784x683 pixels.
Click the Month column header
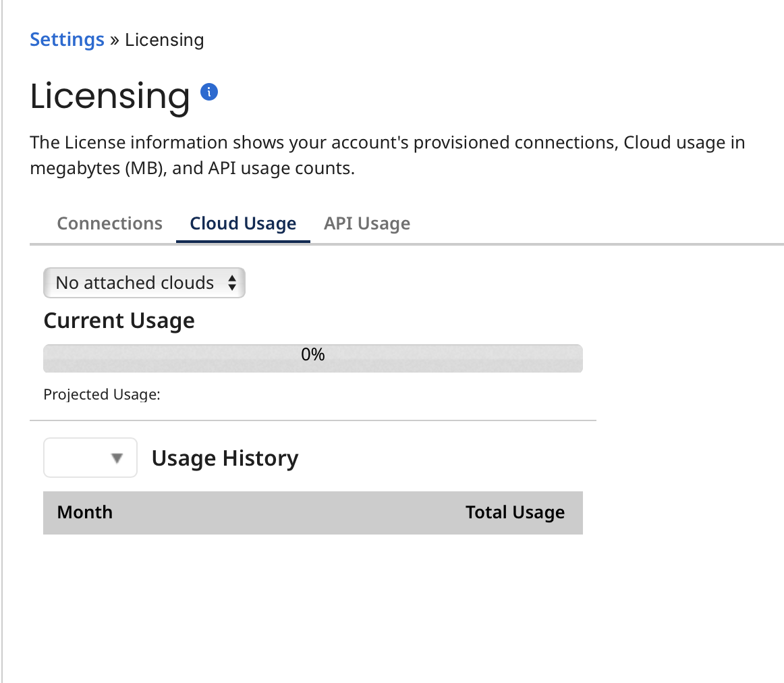pos(84,512)
